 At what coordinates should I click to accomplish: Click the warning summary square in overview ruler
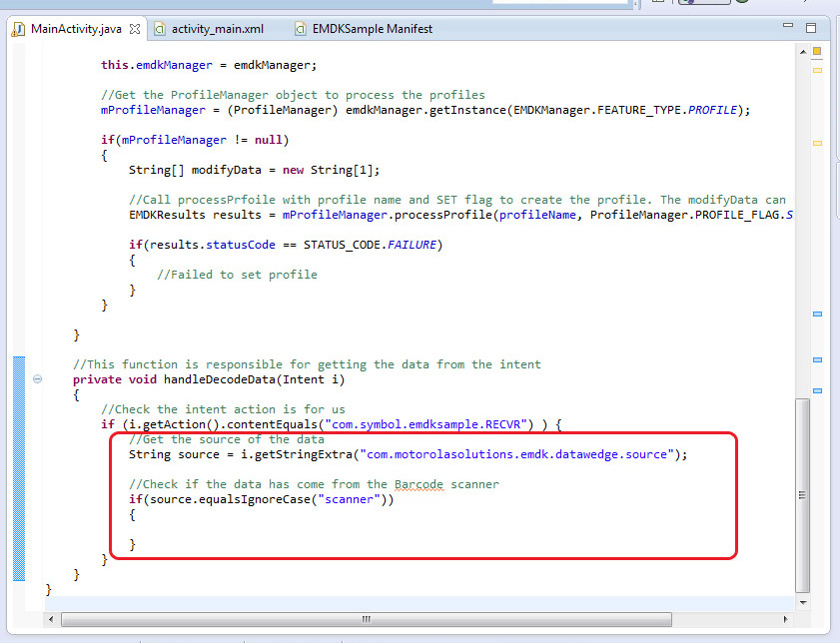816,51
